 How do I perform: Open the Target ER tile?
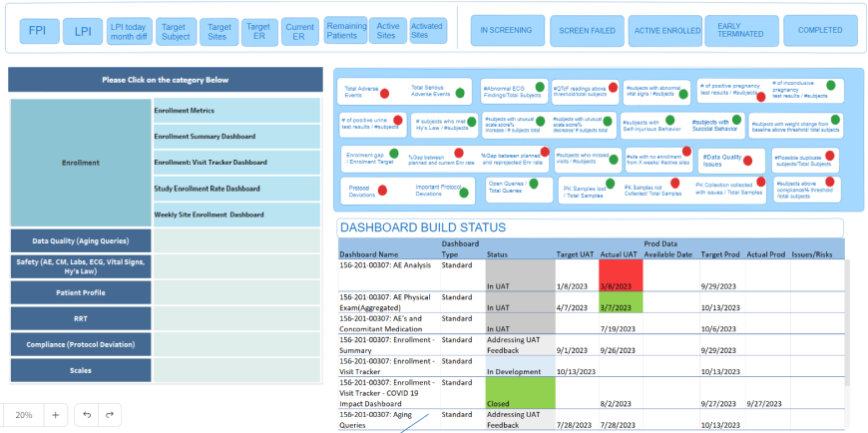click(259, 32)
